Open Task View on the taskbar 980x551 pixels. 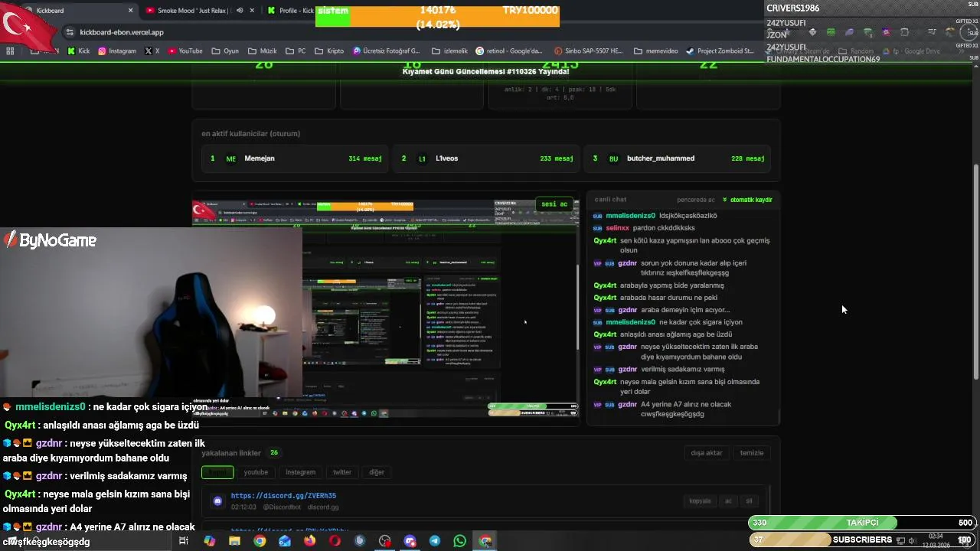point(184,541)
